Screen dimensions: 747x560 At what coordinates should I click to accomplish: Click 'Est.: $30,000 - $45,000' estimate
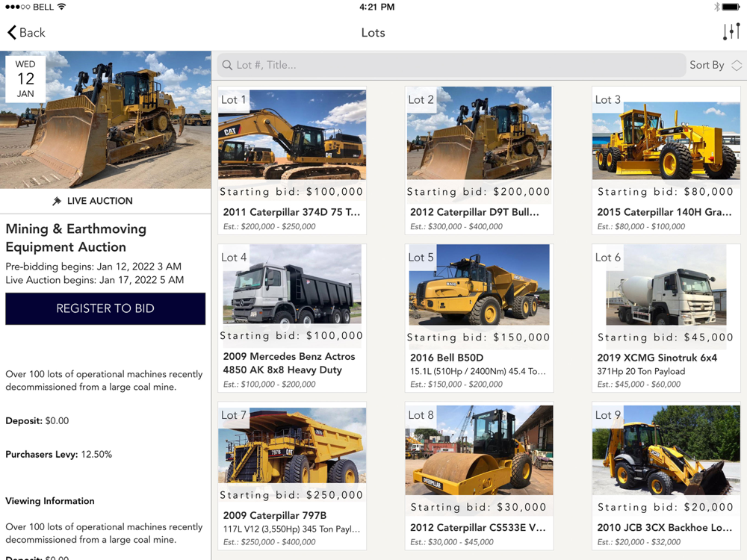452,542
